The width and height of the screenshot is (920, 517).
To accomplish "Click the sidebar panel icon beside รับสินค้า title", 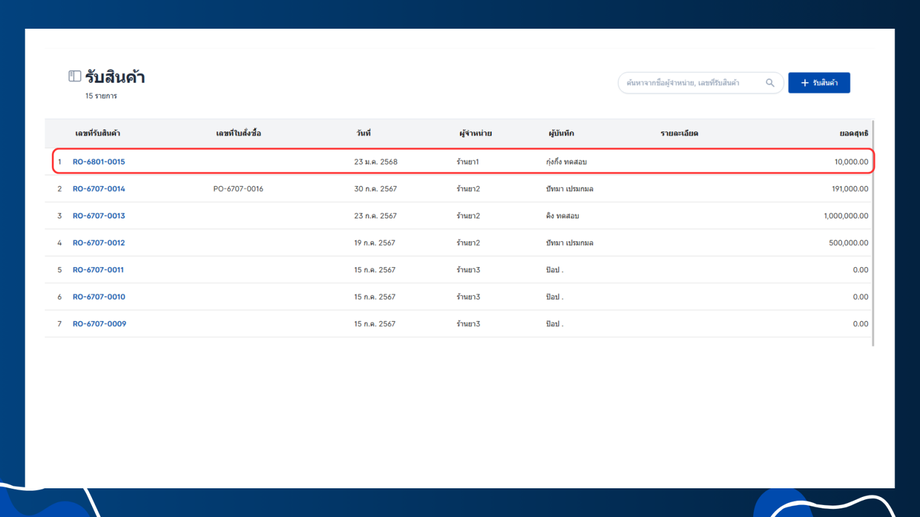I will click(x=75, y=76).
